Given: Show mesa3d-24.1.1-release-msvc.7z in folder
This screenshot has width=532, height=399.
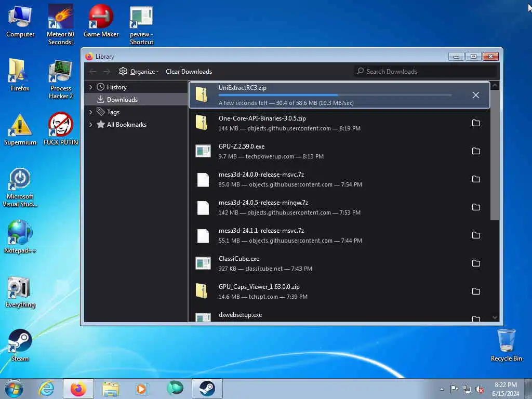Looking at the screenshot, I should click(x=476, y=235).
